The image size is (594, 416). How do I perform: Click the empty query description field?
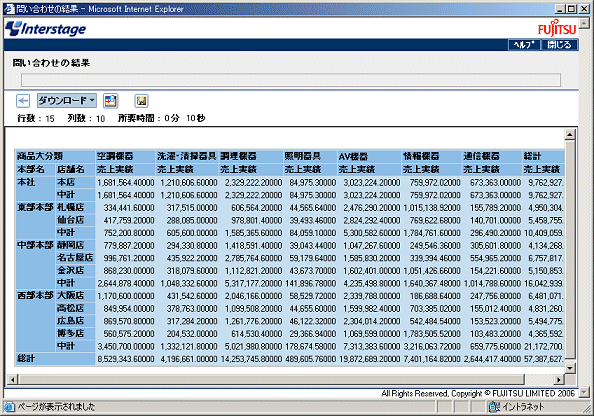(291, 80)
